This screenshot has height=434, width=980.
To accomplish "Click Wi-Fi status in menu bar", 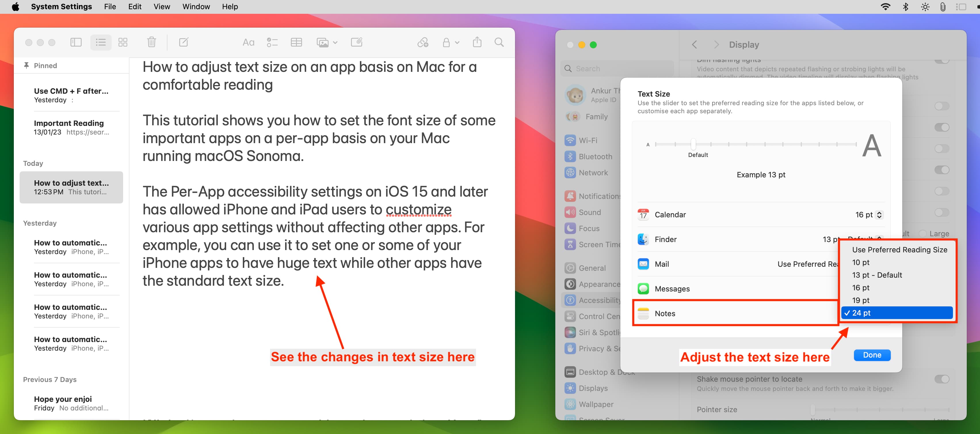I will [885, 7].
